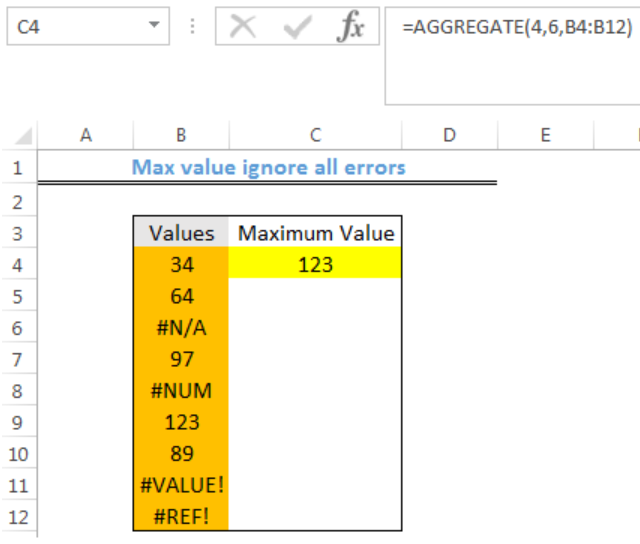Select column C header

[315, 135]
